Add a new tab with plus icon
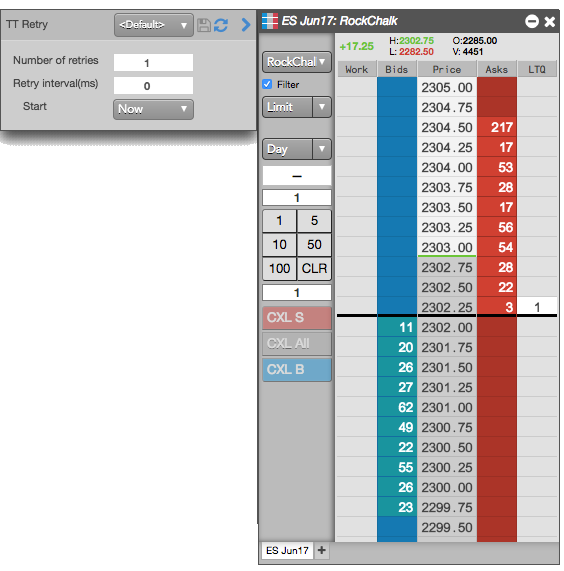The width and height of the screenshot is (564, 571). point(322,550)
